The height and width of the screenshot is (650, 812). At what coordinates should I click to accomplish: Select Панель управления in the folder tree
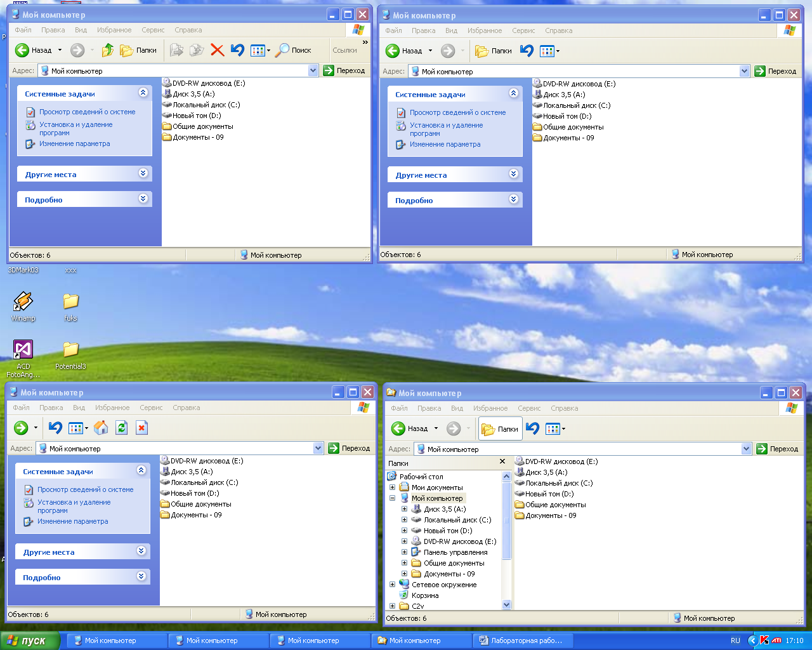click(x=455, y=552)
